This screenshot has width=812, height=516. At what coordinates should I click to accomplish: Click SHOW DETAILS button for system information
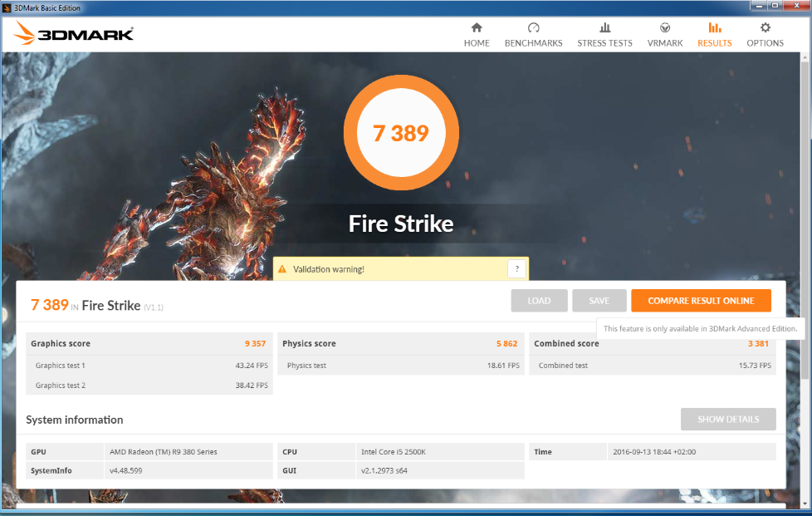pos(728,419)
